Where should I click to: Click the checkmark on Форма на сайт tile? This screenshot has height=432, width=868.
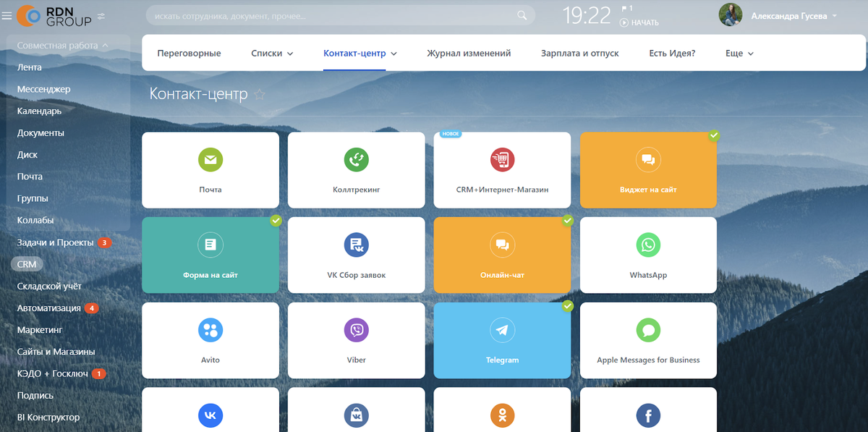coord(276,220)
